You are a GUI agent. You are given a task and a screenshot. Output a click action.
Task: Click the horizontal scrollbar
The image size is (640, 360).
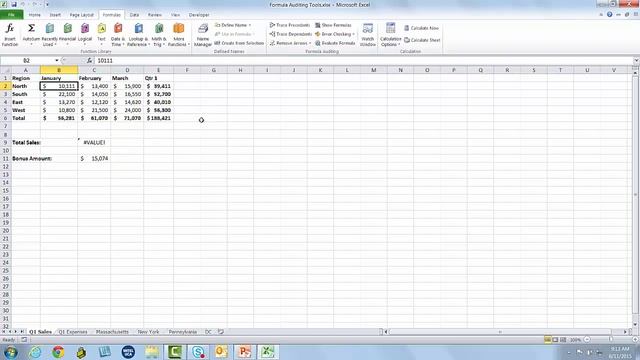click(x=500, y=332)
